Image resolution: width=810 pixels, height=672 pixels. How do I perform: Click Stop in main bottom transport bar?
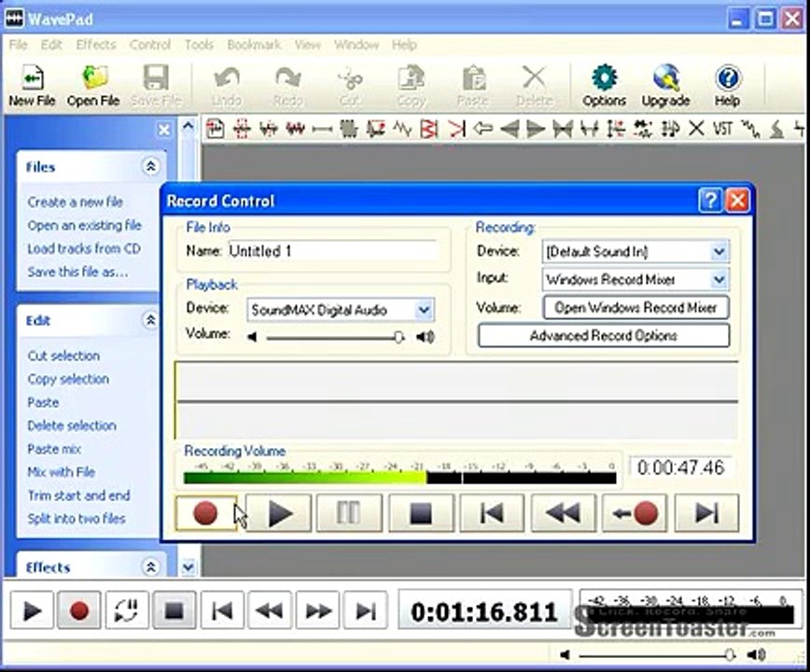175,610
